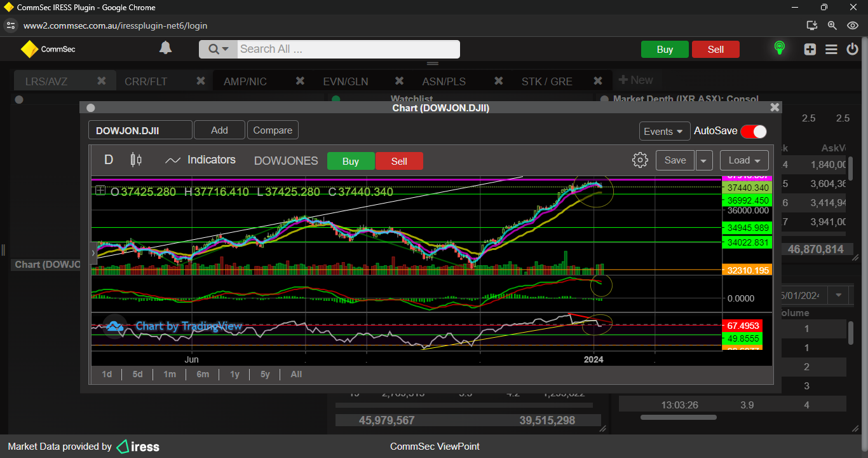Click the Compare button
Screen dimensions: 868x458
273,130
